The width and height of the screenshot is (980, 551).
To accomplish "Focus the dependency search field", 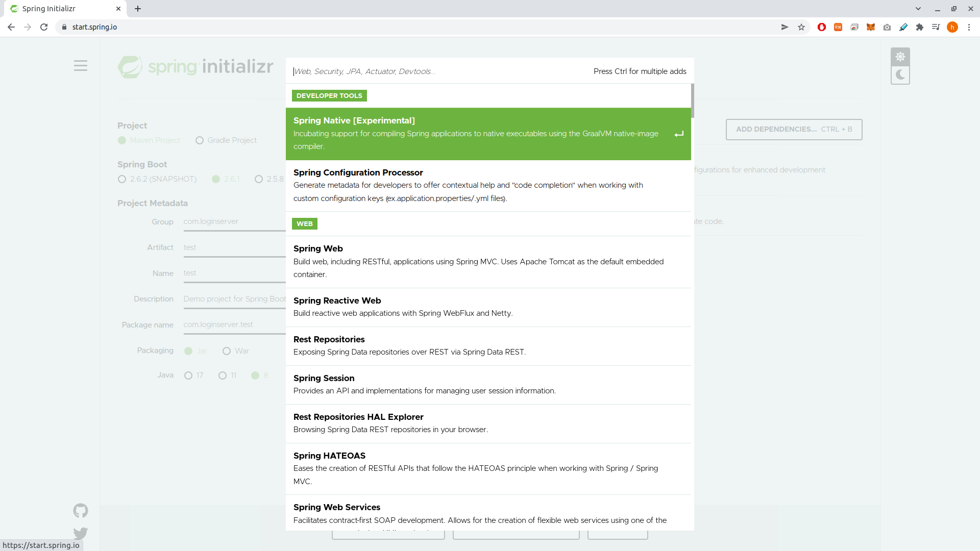I will pos(439,71).
